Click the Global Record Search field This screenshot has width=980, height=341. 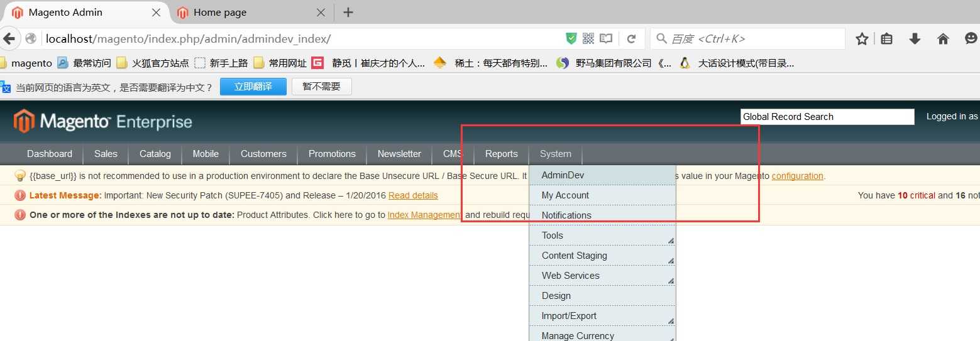(827, 117)
